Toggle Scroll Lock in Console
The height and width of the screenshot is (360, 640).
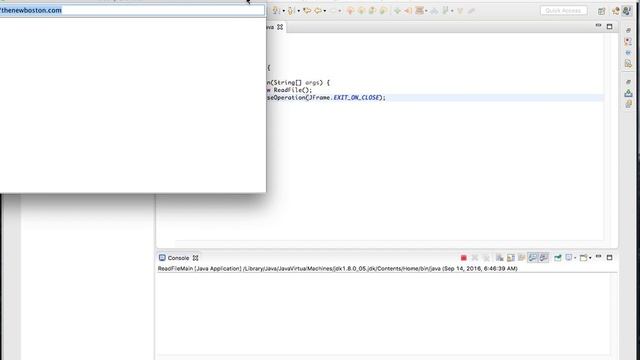pyautogui.click(x=511, y=258)
